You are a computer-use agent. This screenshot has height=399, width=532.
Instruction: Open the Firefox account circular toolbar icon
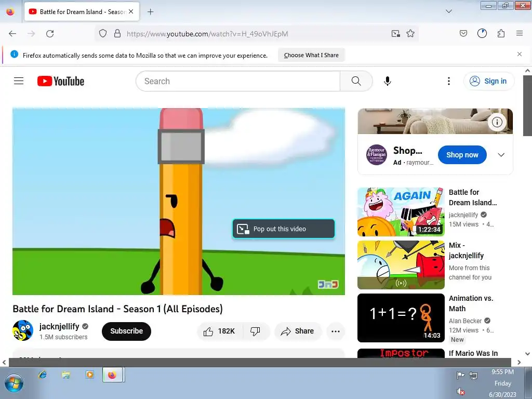coord(482,33)
